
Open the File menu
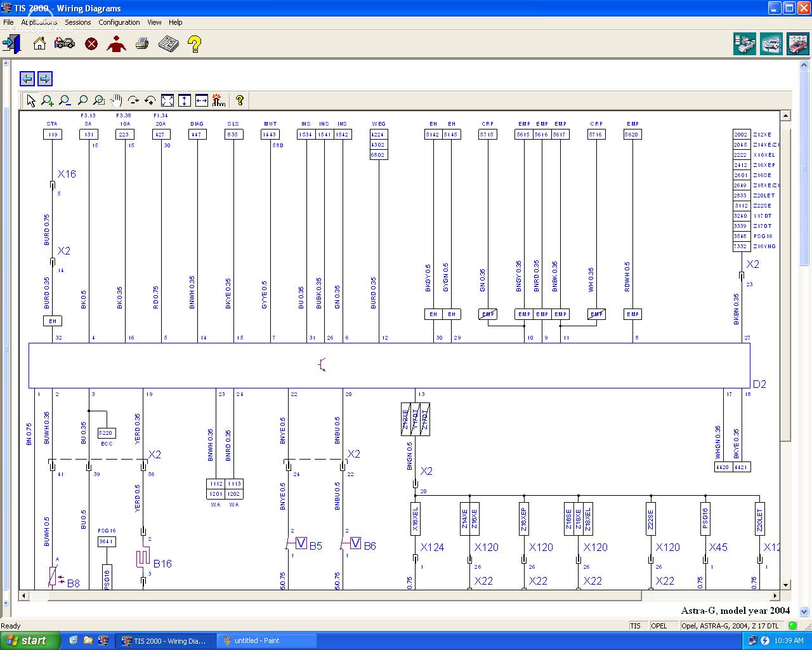click(x=8, y=22)
